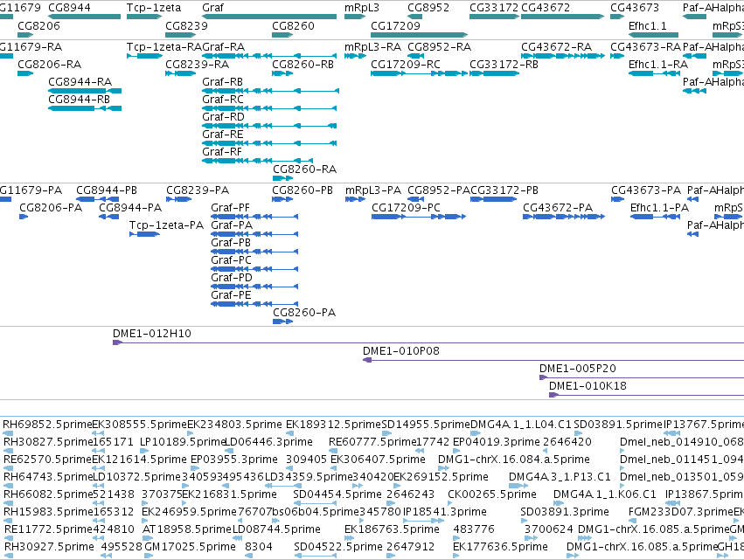Select the DME1-010K18 BAC clone label
The image size is (744, 560).
pyautogui.click(x=588, y=386)
